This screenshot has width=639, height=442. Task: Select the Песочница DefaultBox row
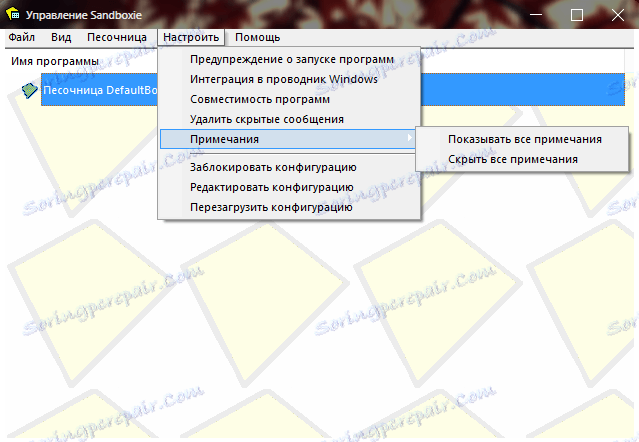click(333, 90)
